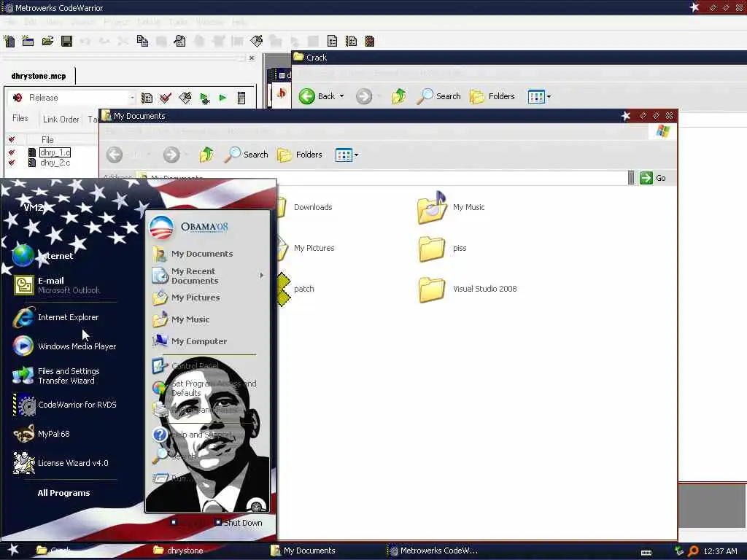Launch MyPal 68 from Start menu
The width and height of the screenshot is (747, 560).
(42, 434)
